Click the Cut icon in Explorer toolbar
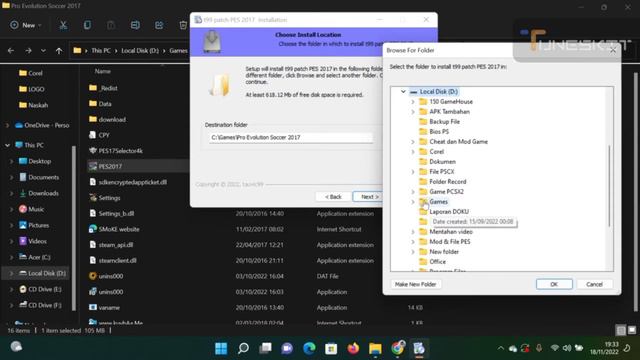 click(x=63, y=25)
